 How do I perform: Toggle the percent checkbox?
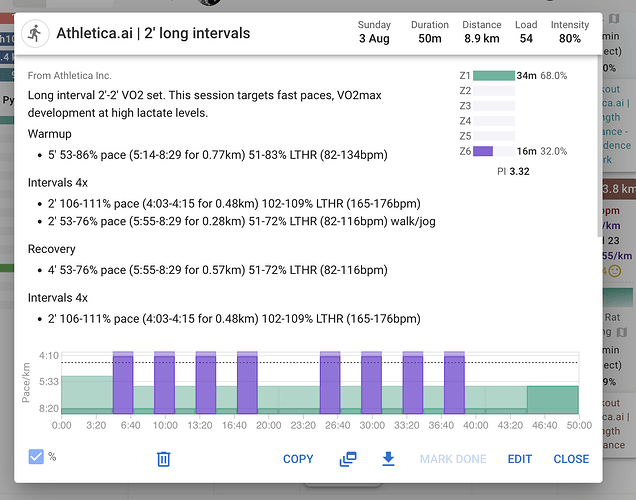click(x=36, y=457)
